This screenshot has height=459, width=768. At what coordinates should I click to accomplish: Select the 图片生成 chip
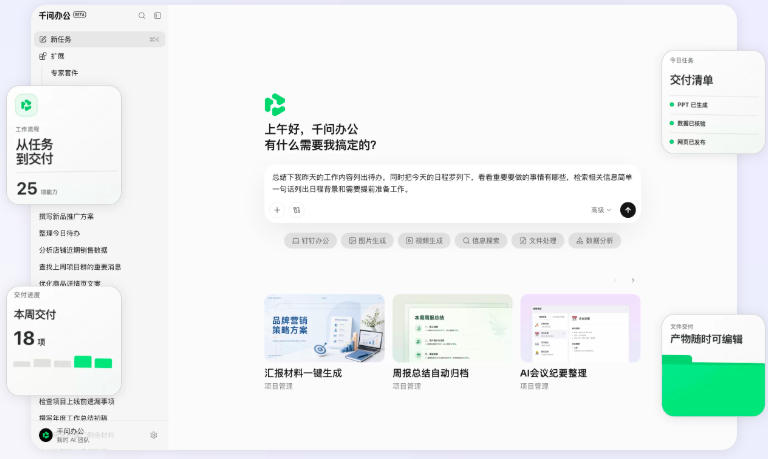coord(367,241)
